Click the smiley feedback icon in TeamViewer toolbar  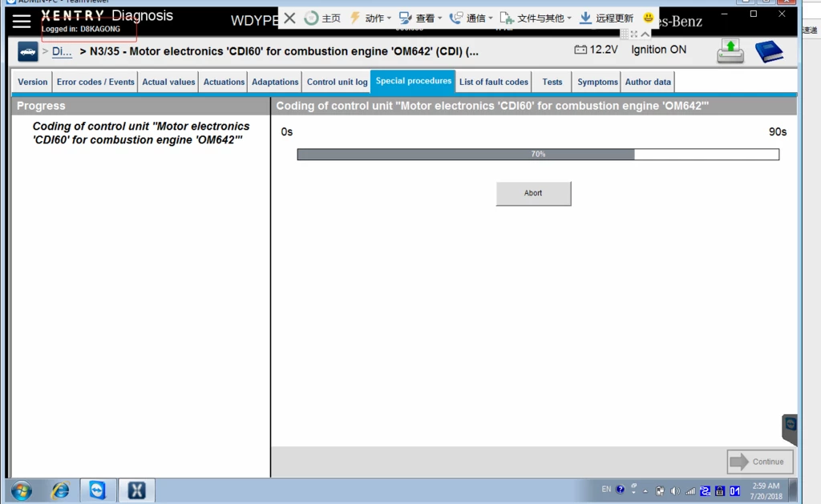coord(647,17)
